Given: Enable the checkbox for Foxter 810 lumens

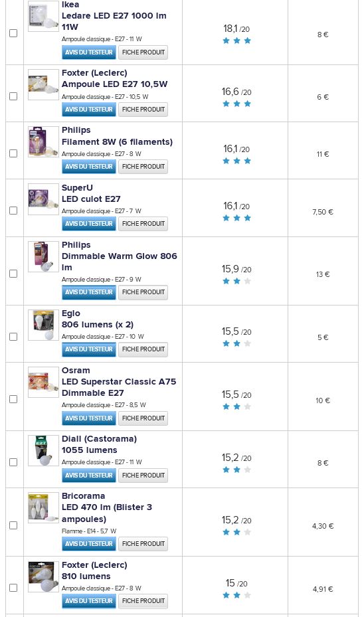Looking at the screenshot, I should tap(13, 588).
